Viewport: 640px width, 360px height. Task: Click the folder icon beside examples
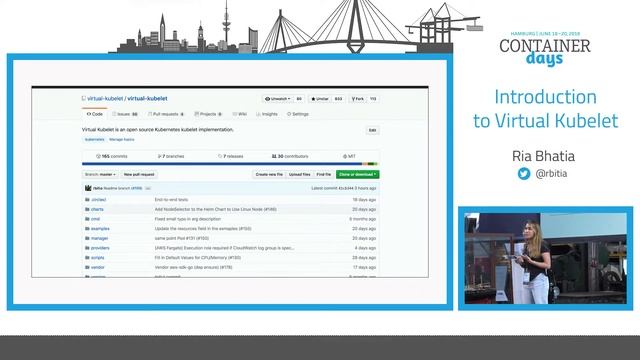(x=87, y=229)
